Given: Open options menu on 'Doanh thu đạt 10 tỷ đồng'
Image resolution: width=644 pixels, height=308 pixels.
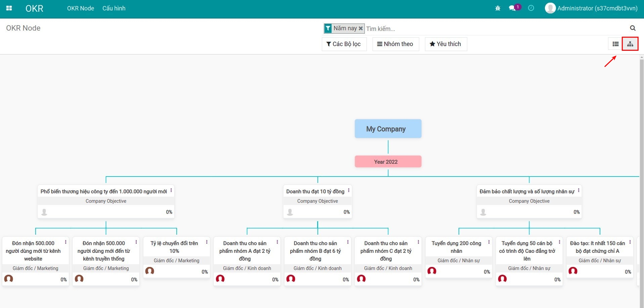Looking at the screenshot, I should 349,190.
